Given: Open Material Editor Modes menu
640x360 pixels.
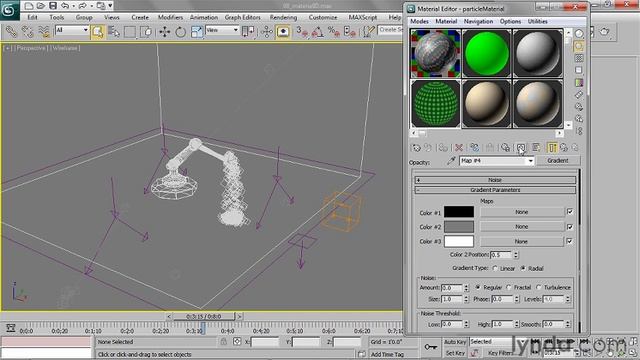Looking at the screenshot, I should pyautogui.click(x=419, y=21).
